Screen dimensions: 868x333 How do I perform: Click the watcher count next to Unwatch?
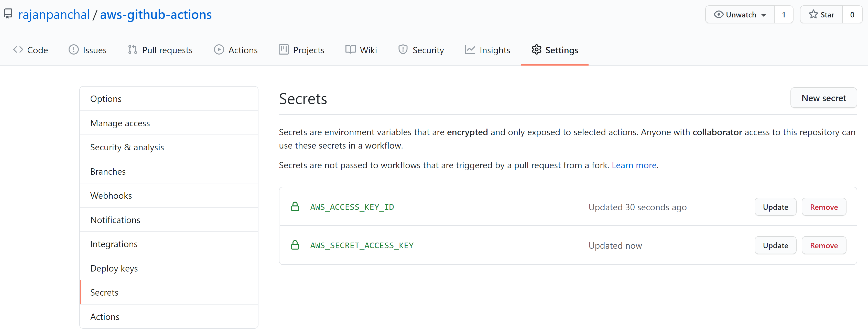[784, 14]
